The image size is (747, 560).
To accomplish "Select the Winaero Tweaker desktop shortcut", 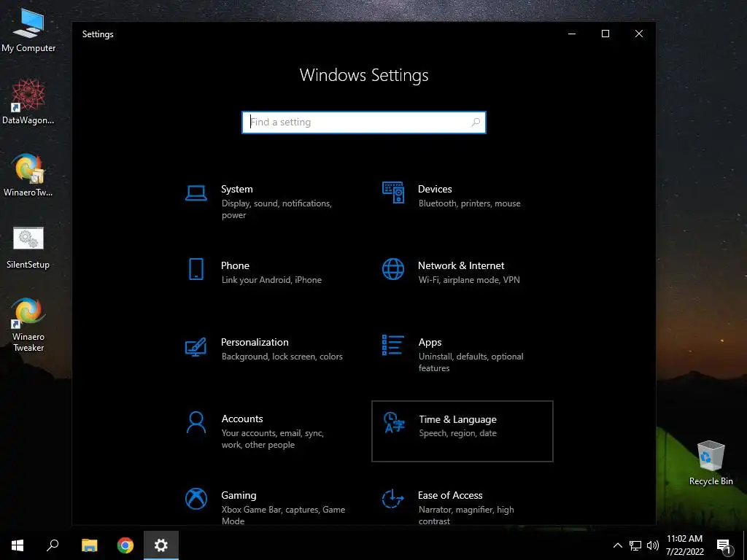I will [28, 324].
